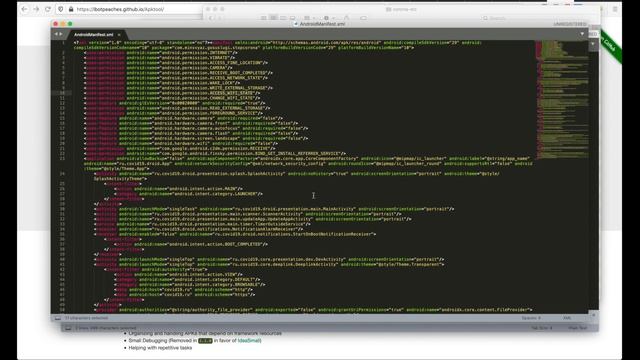Viewport: 640px width, 360px height.
Task: Go forward in the browser window
Action: tap(36, 9)
